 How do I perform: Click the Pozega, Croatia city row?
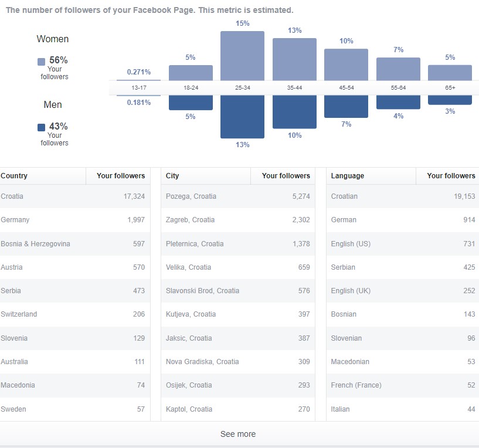(x=237, y=196)
